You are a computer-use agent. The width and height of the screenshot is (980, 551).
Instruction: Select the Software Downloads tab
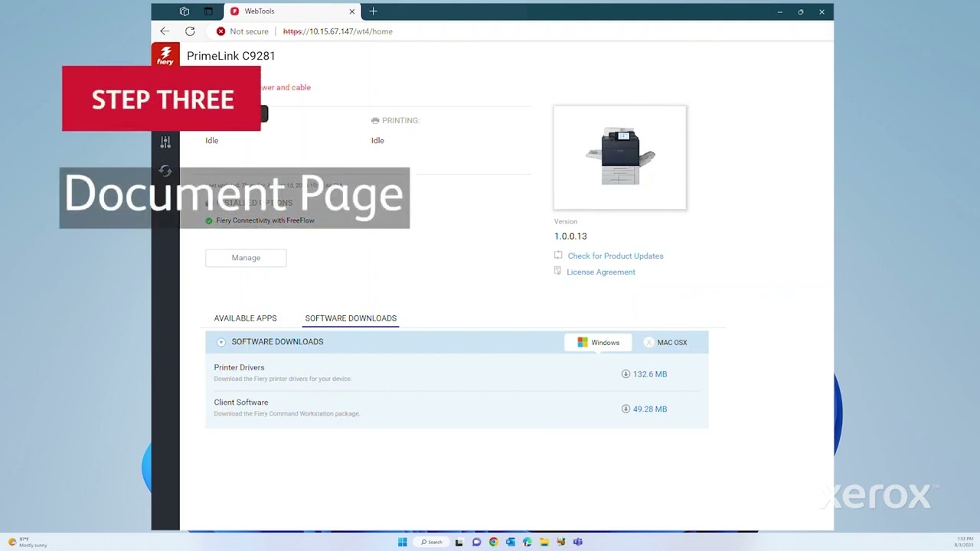pos(351,318)
